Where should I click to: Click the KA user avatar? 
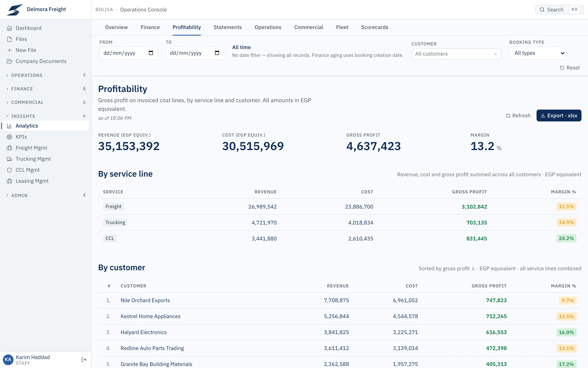coord(8,360)
